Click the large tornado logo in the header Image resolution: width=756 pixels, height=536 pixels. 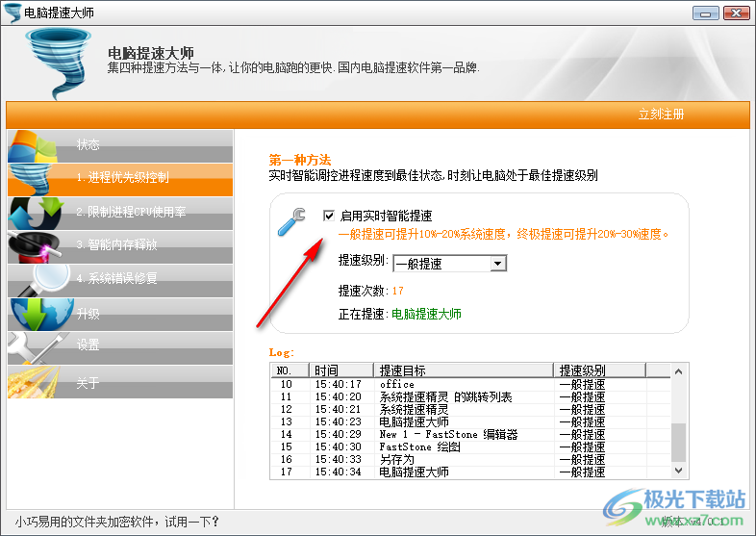(x=59, y=61)
